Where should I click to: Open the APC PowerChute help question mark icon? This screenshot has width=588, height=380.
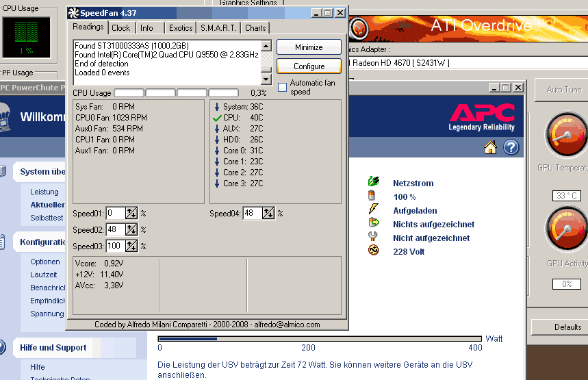pyautogui.click(x=511, y=147)
